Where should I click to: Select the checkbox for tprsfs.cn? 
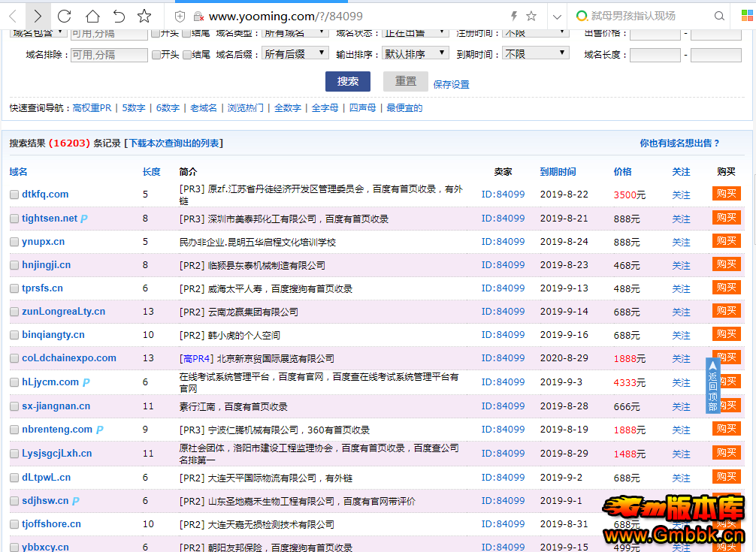click(x=14, y=288)
